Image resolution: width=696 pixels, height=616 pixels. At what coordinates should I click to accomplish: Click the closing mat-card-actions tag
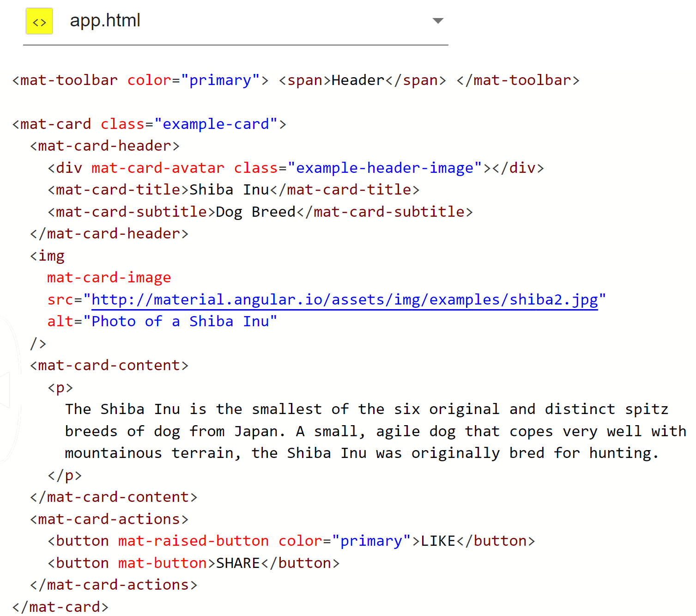point(114,585)
